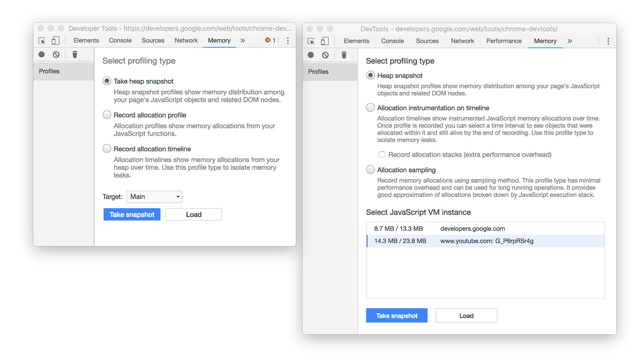
Task: Enable Record allocation stacks checkbox
Action: [x=382, y=154]
